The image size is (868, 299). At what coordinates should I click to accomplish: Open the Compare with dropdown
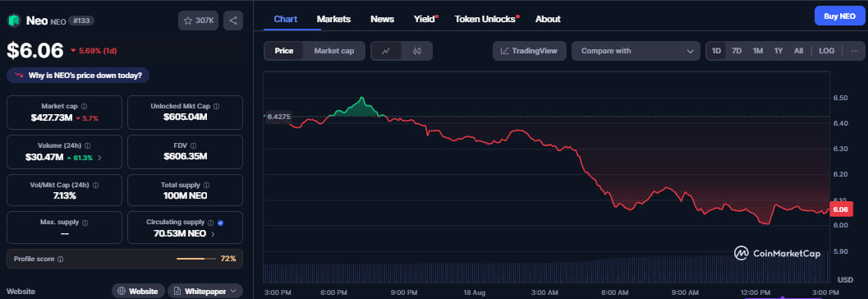click(636, 51)
